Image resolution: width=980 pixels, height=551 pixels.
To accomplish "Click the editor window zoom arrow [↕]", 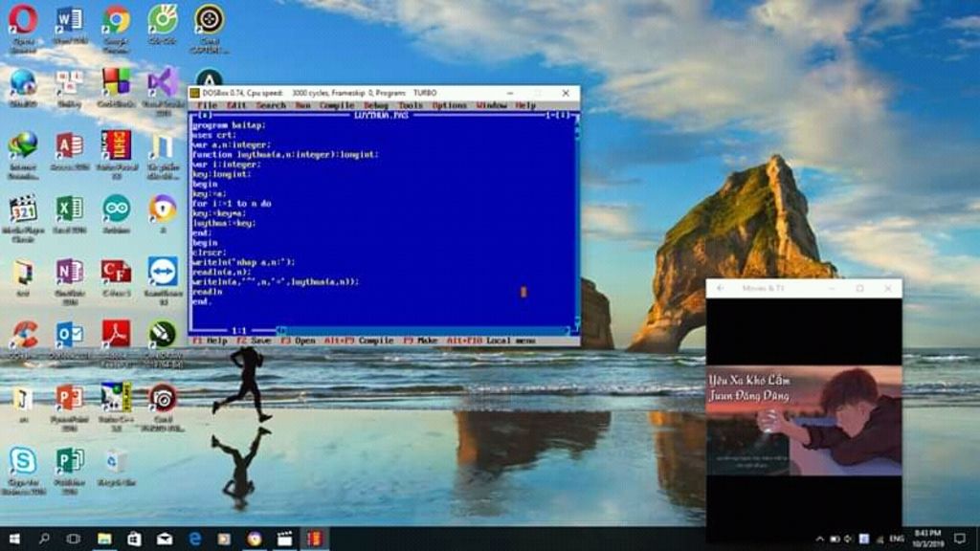I will (x=564, y=116).
